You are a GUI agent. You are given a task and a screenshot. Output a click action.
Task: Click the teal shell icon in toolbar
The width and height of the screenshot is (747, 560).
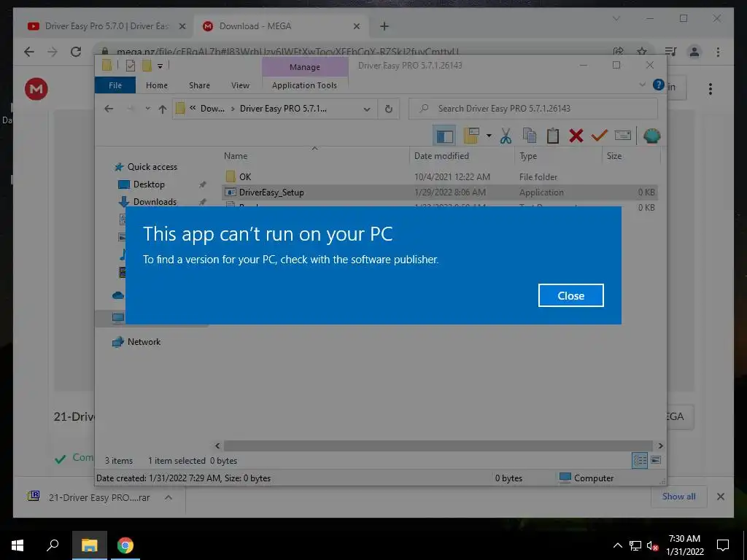[651, 136]
